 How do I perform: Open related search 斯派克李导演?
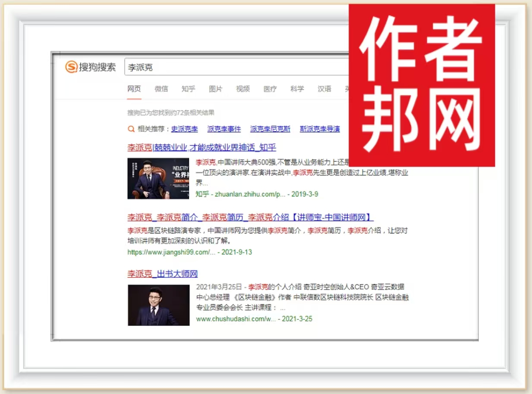(x=320, y=129)
